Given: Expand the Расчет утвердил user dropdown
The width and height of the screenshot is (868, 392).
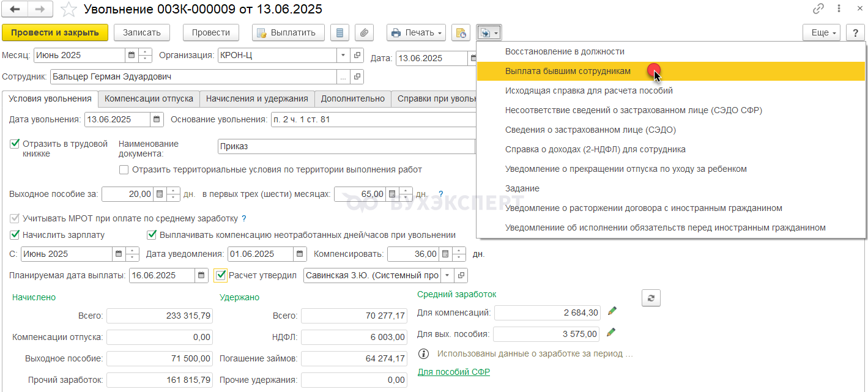Looking at the screenshot, I should click(x=447, y=275).
